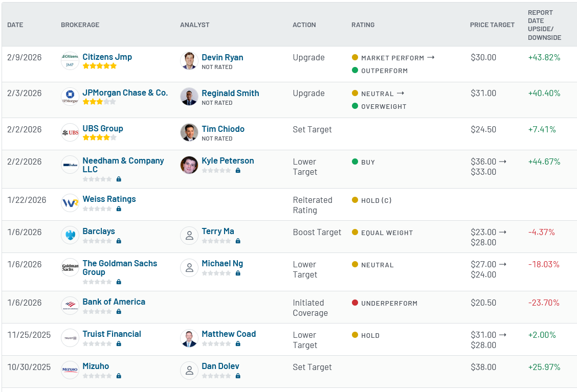577x392 pixels.
Task: Click the lock icon under Truist Financial
Action: tap(119, 343)
